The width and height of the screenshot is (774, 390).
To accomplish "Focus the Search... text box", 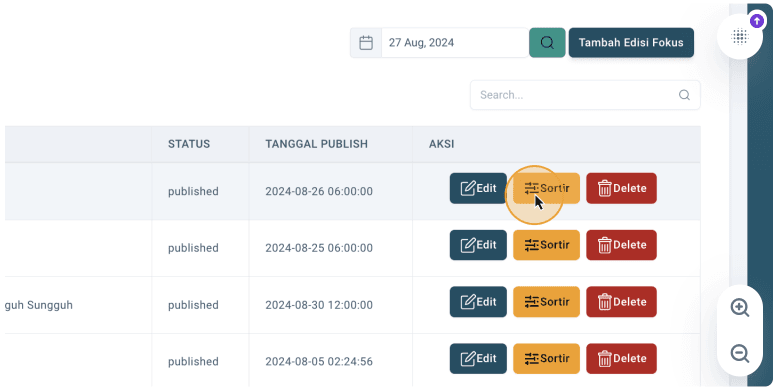I will click(x=585, y=95).
